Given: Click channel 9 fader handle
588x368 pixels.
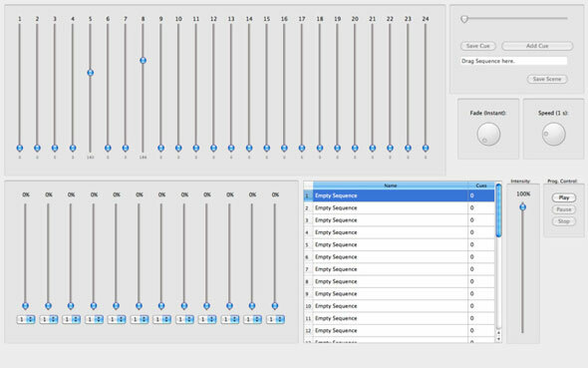Looking at the screenshot, I should 160,149.
